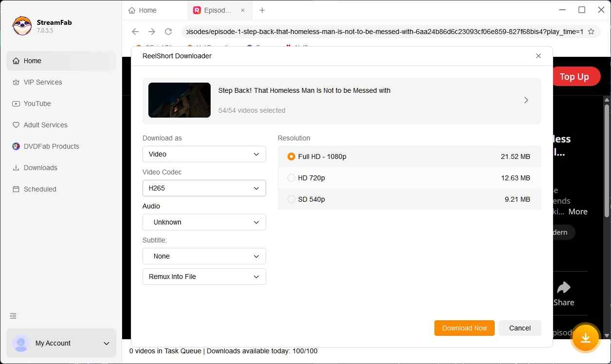
Task: Go to YouTube in the sidebar
Action: 61,104
